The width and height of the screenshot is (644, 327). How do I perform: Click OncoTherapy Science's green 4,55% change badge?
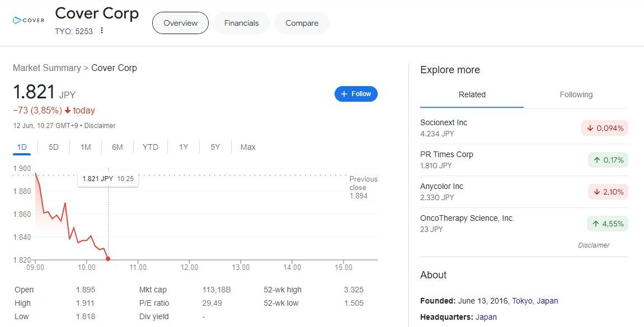[608, 224]
